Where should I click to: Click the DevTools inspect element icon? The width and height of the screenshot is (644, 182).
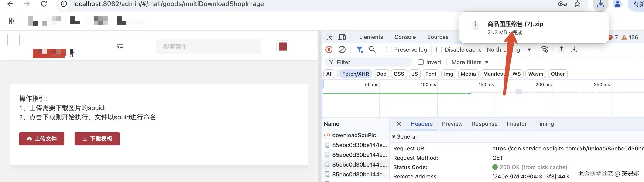pyautogui.click(x=329, y=37)
